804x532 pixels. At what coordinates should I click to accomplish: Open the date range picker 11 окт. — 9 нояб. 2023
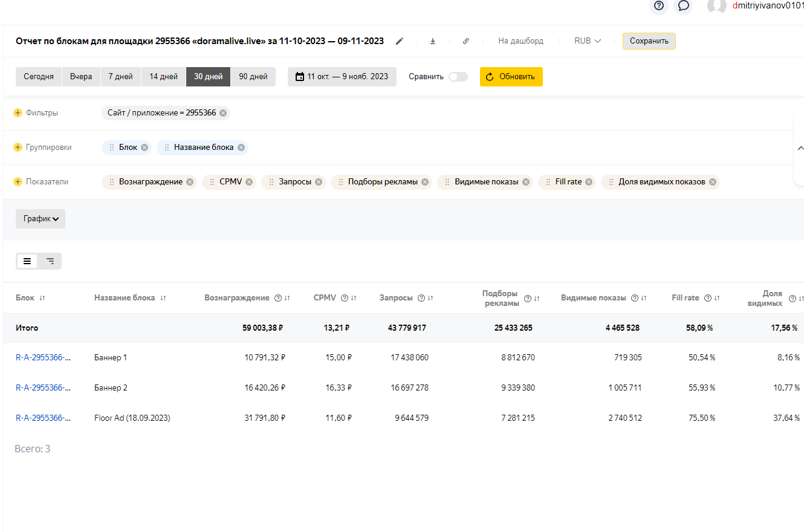(x=342, y=77)
